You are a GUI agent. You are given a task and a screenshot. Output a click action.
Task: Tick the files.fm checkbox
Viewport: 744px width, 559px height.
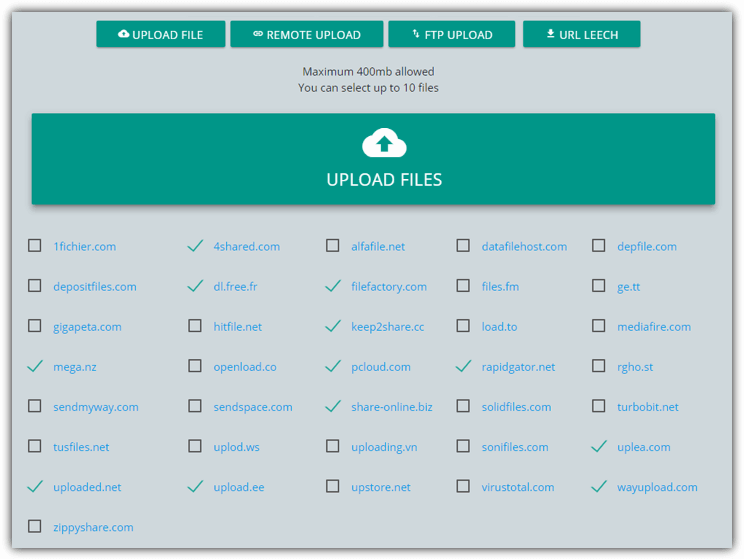463,286
